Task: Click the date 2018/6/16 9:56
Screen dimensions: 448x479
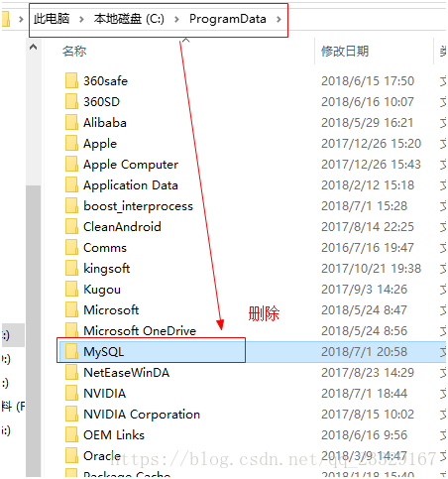Action: coord(364,435)
